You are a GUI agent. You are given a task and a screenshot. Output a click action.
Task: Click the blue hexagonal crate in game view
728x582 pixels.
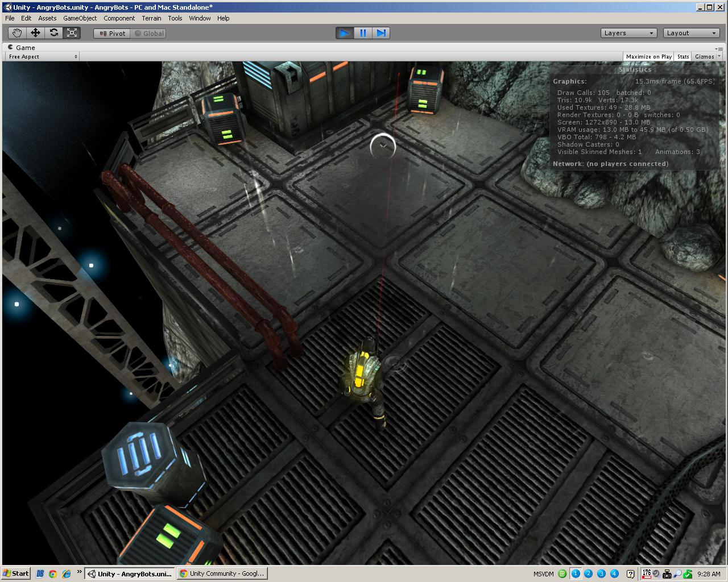tap(154, 464)
